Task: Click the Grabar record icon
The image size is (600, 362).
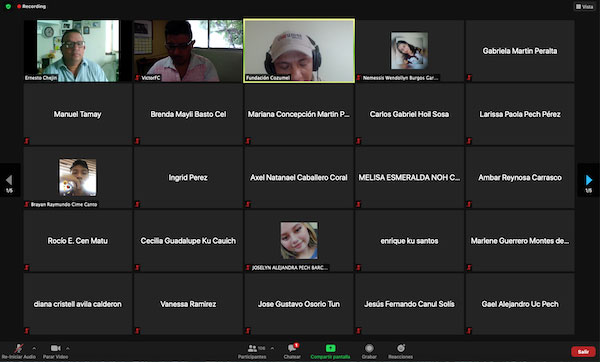Action: coord(369,348)
